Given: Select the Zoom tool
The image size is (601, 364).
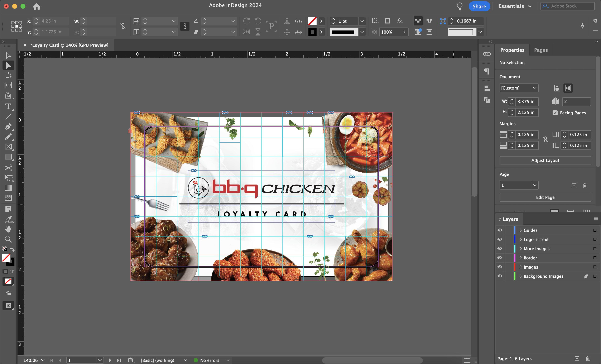Looking at the screenshot, I should [x=8, y=239].
